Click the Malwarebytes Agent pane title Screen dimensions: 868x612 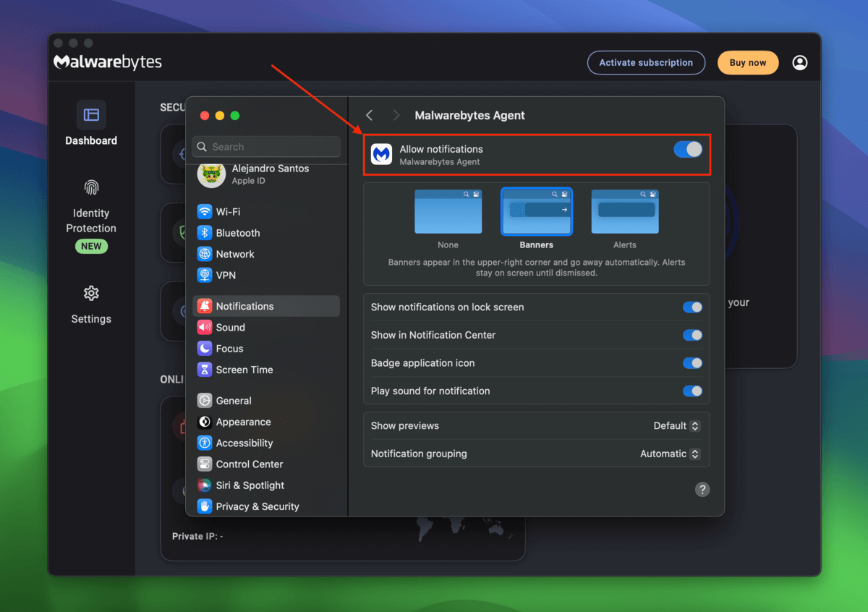click(469, 115)
